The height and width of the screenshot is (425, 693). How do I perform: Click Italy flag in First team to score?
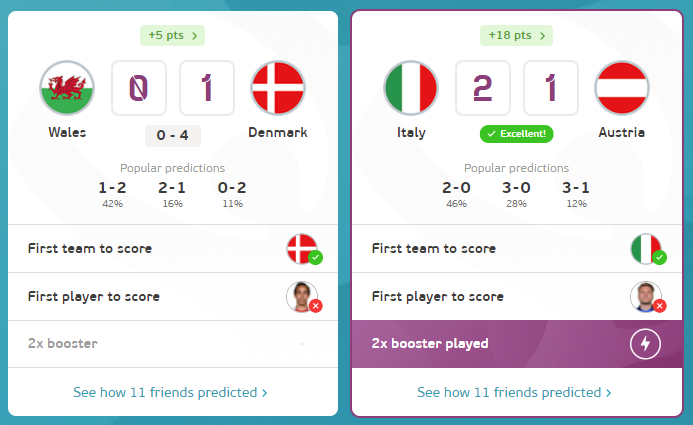[646, 249]
